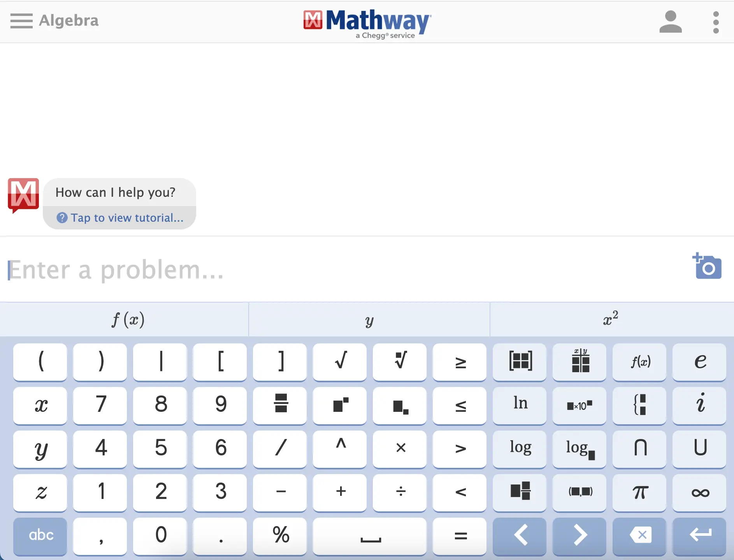734x560 pixels.
Task: Insert the union symbol ∪
Action: point(700,449)
